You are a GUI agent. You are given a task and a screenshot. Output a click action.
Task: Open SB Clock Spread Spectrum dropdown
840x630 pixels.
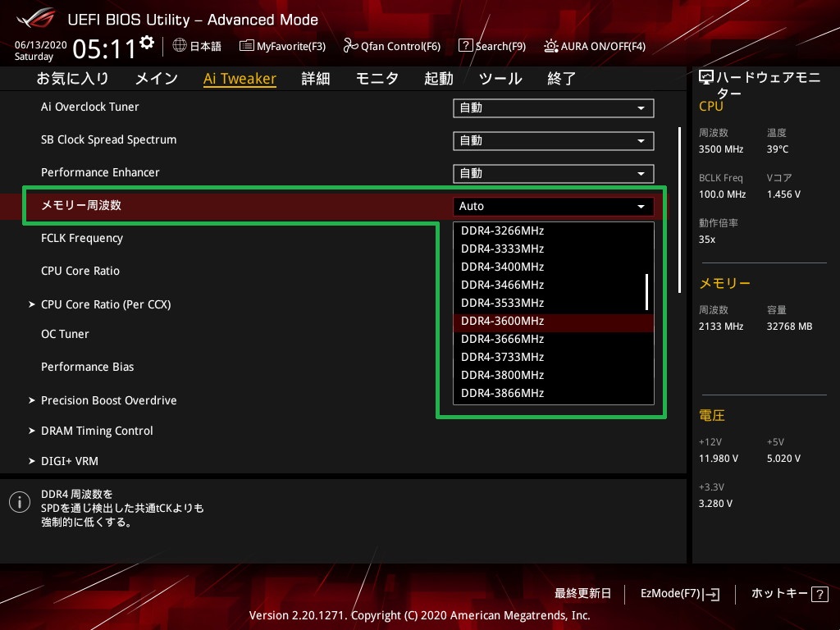(x=554, y=141)
